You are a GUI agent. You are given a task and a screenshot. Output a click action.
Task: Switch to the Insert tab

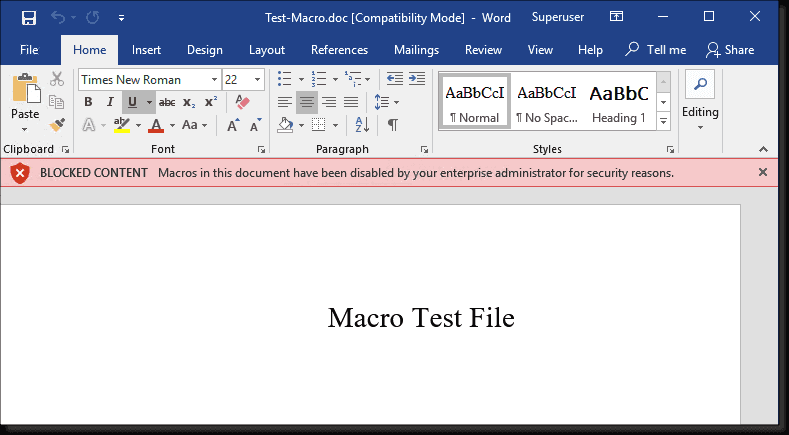tap(146, 50)
